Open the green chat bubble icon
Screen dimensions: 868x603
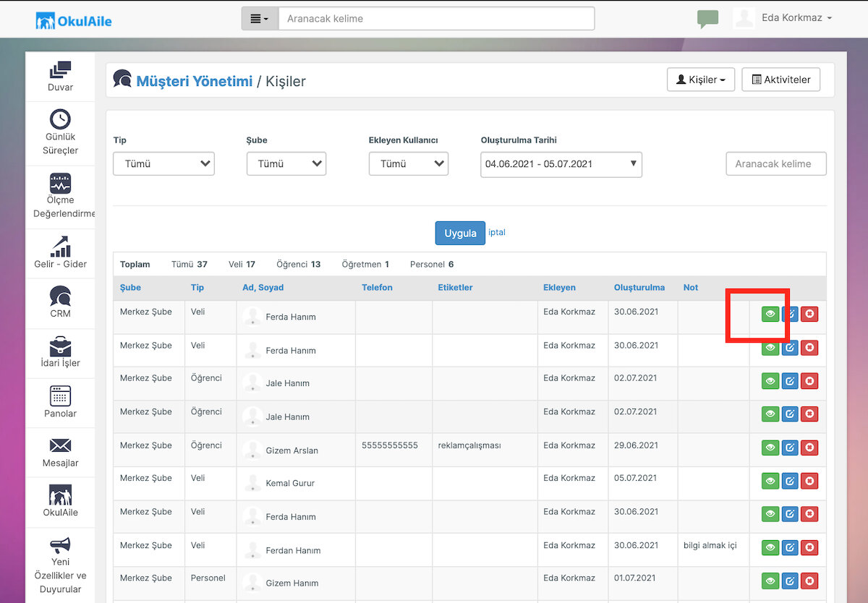pos(707,19)
